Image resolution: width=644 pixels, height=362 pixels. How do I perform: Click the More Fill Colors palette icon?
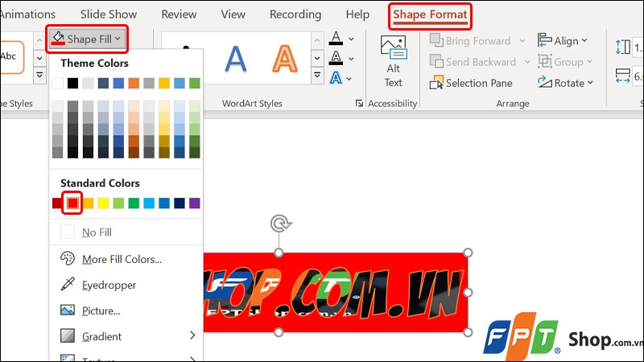click(68, 258)
